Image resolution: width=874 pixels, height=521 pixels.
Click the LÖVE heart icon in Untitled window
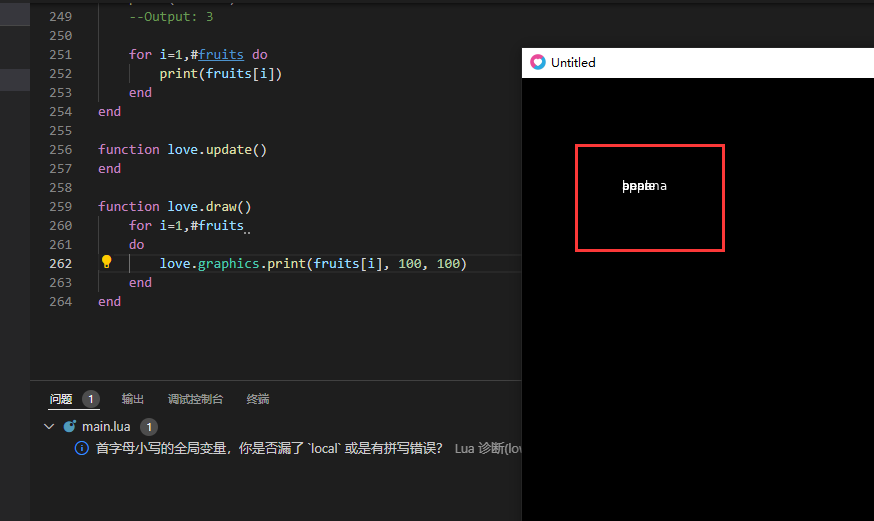(x=537, y=62)
